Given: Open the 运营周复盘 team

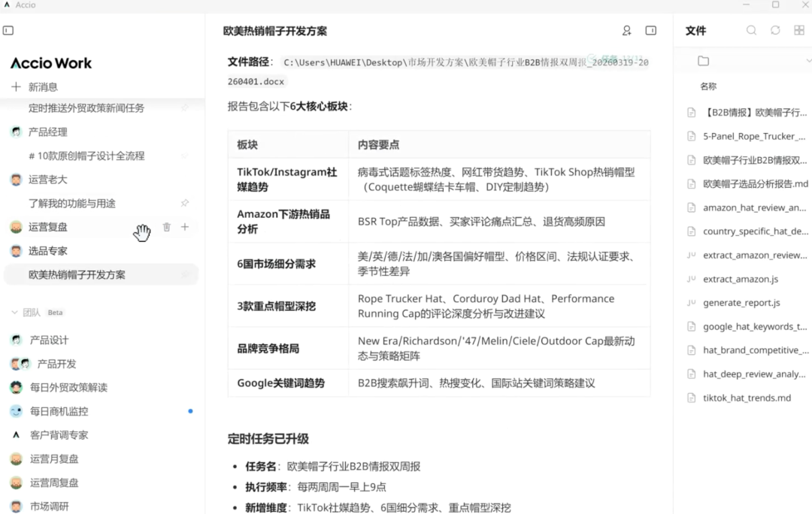Looking at the screenshot, I should tap(54, 483).
